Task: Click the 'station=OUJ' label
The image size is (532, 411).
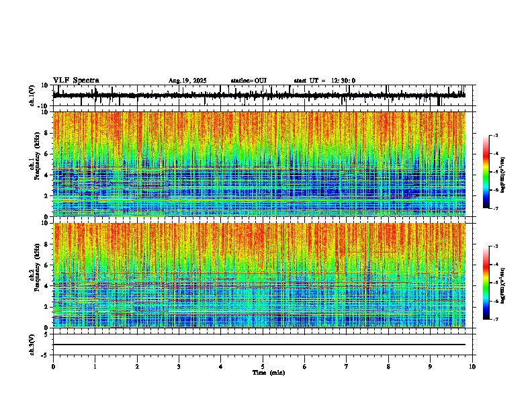Action: coord(249,81)
